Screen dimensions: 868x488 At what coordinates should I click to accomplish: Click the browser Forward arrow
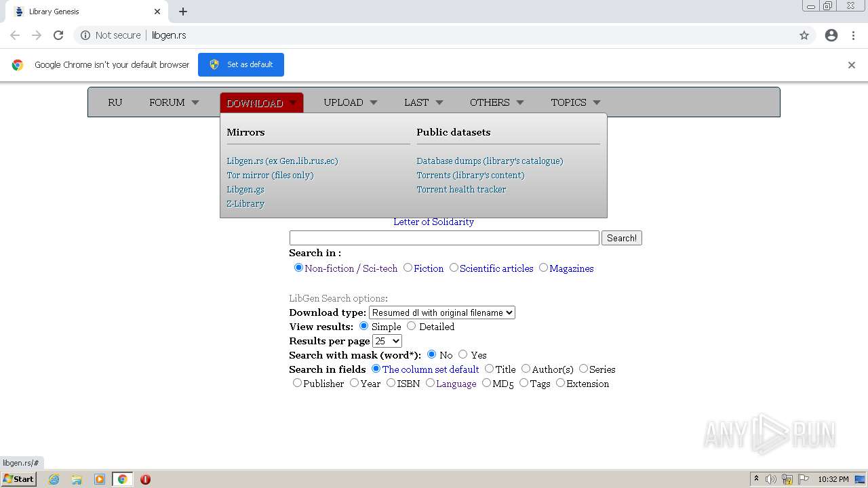37,35
